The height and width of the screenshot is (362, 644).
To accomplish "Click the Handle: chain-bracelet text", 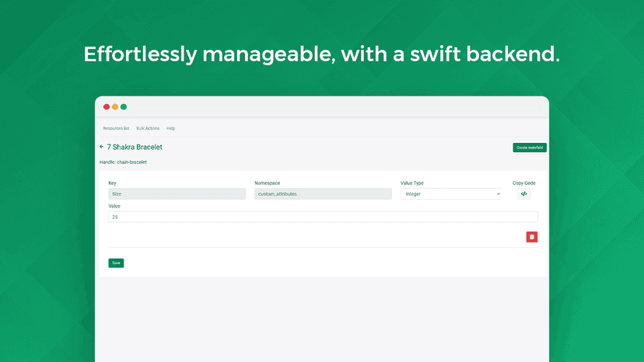I will (x=123, y=162).
